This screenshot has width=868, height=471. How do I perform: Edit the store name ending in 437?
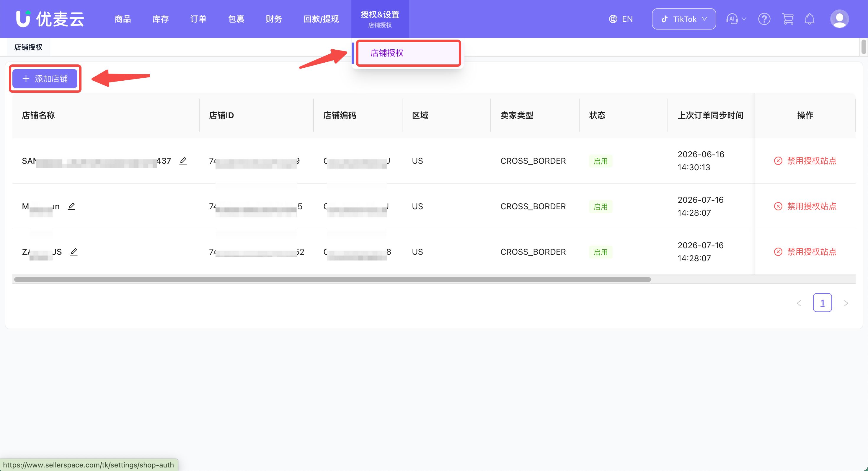coord(183,161)
